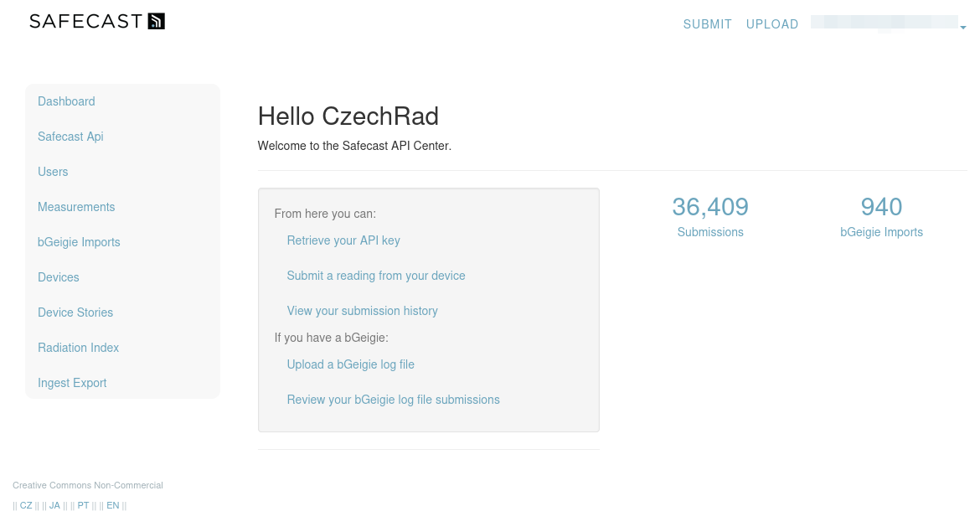Click Submit a reading from your device

(x=375, y=276)
